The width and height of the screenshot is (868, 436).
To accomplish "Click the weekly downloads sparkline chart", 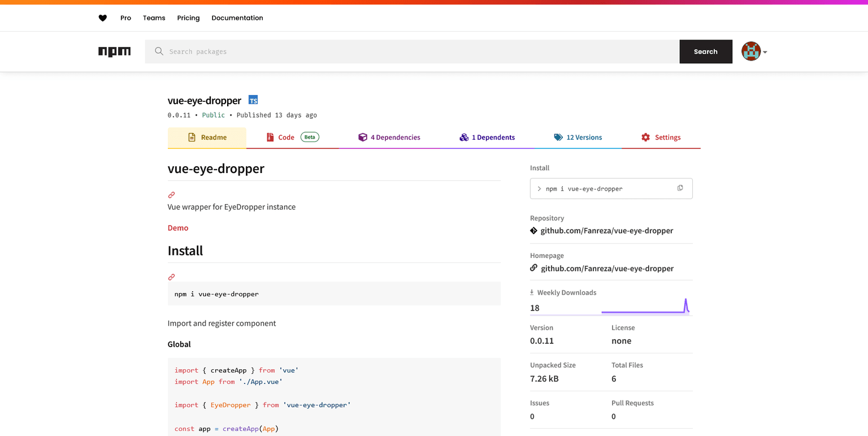I will tap(645, 307).
